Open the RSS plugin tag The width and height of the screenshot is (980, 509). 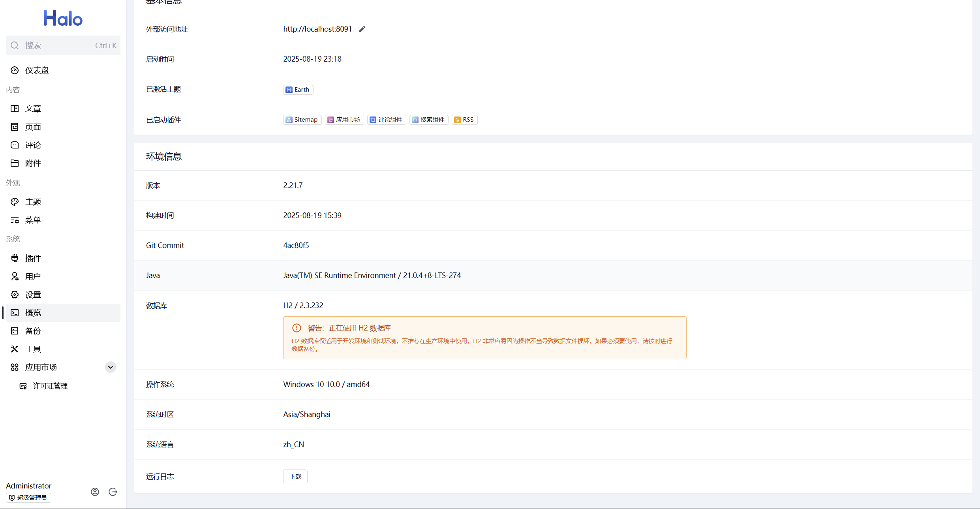(464, 120)
